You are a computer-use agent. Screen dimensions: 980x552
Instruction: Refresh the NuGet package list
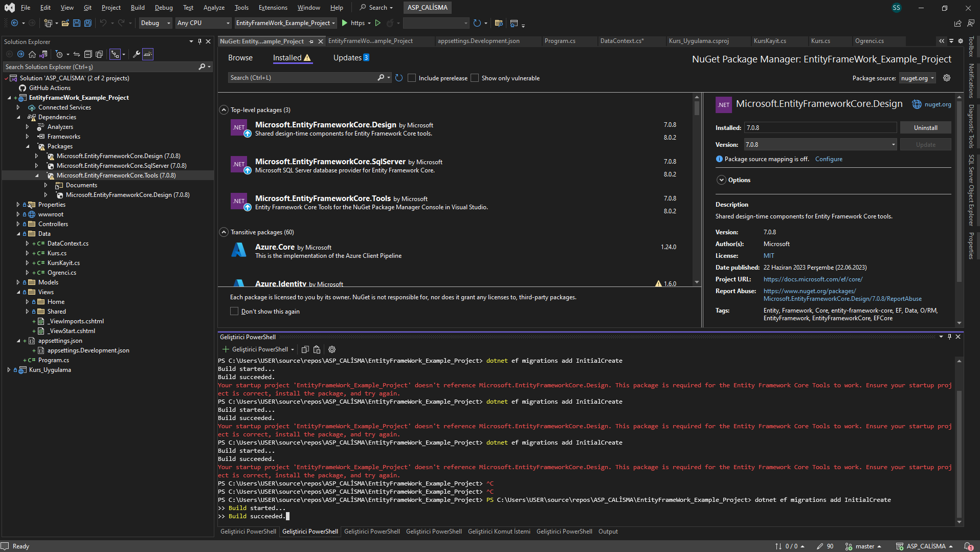click(x=399, y=78)
